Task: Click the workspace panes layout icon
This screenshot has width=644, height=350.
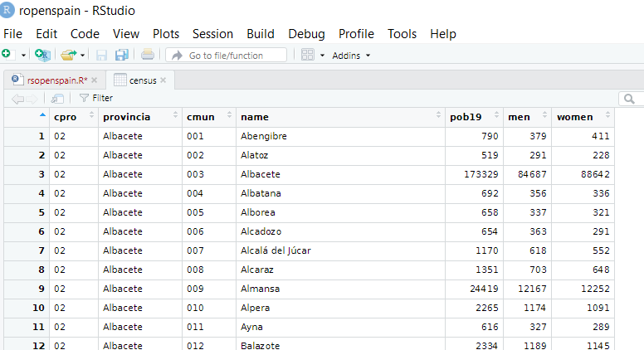Action: pyautogui.click(x=307, y=55)
